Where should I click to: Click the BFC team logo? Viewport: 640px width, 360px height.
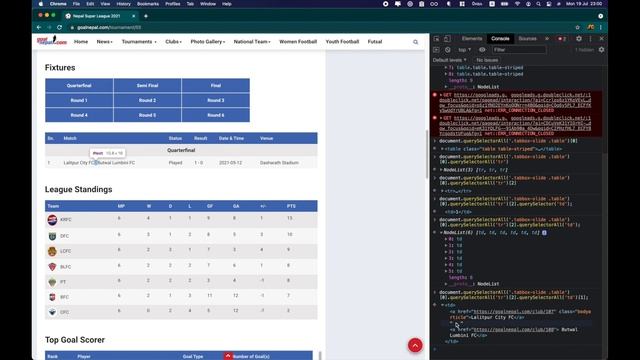(x=52, y=297)
